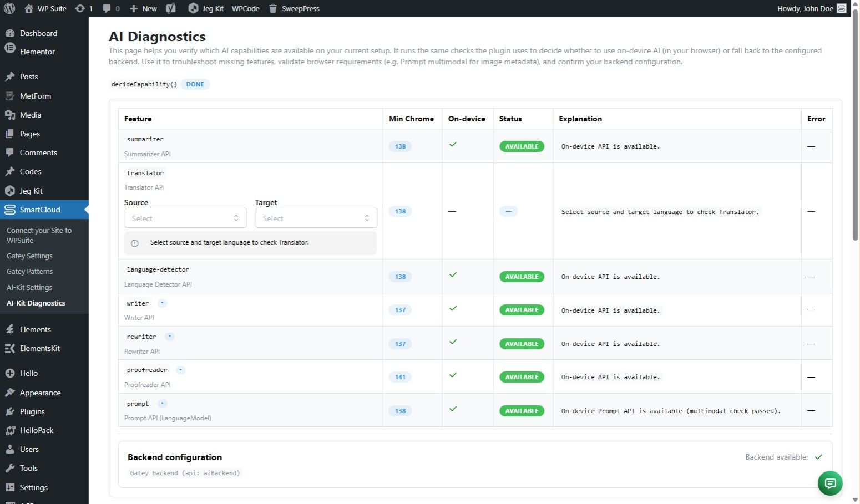Image resolution: width=860 pixels, height=504 pixels.
Task: Open the SmartCloud sidebar menu
Action: click(x=40, y=210)
